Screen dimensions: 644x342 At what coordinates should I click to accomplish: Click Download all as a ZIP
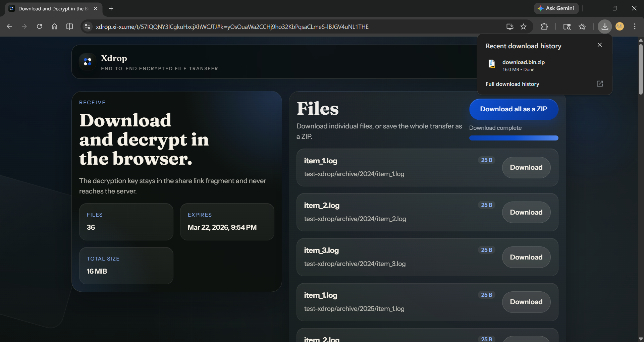tap(514, 109)
